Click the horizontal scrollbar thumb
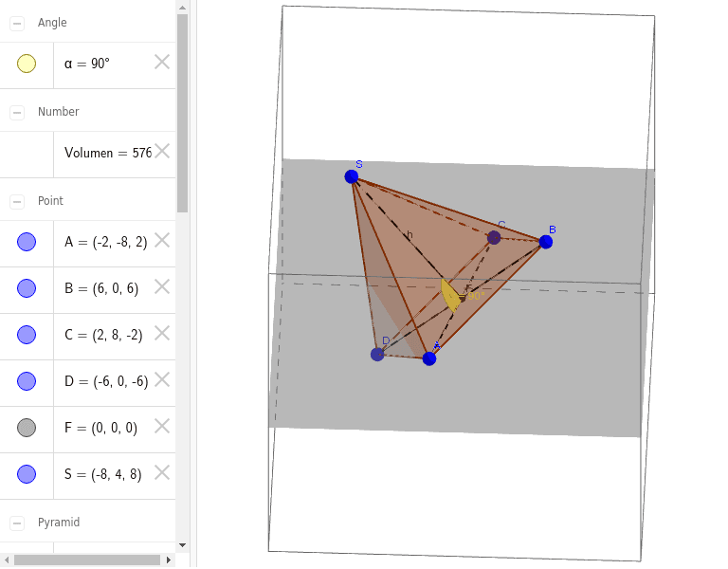 (87, 560)
